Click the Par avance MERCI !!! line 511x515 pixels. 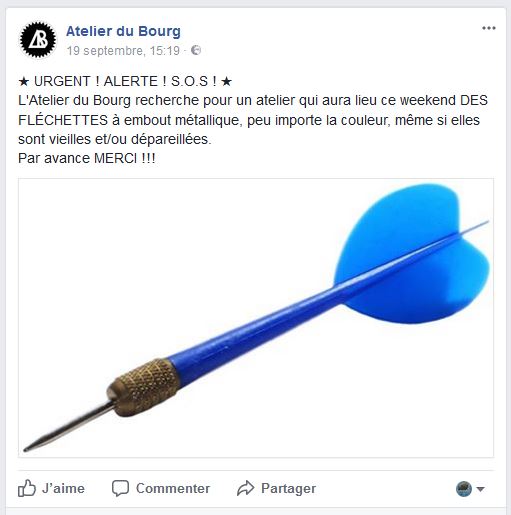pyautogui.click(x=87, y=158)
